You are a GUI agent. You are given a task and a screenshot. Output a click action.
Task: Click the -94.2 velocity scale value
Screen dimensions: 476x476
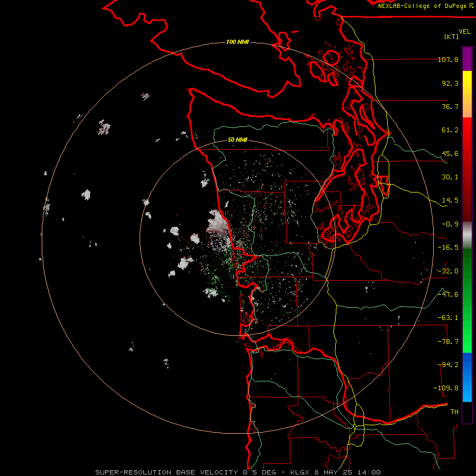pyautogui.click(x=448, y=365)
